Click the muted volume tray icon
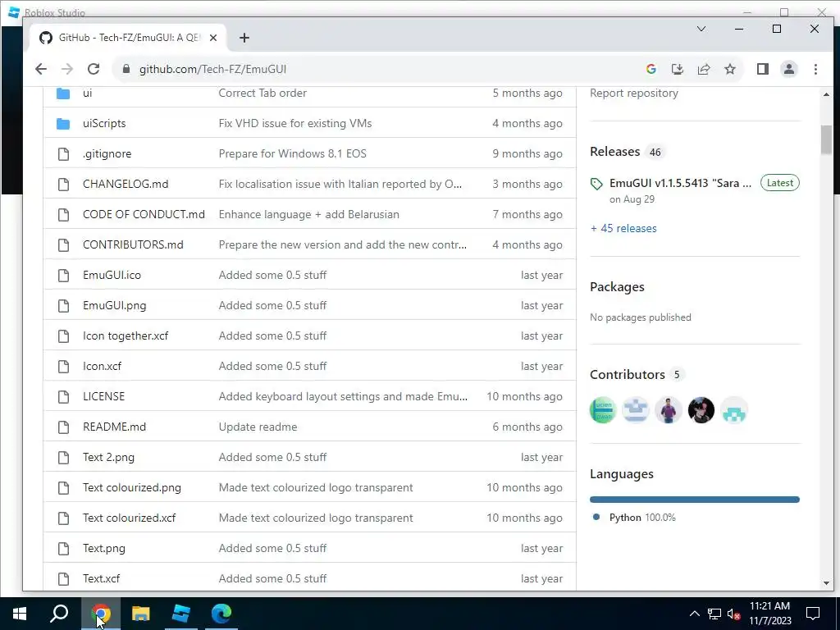The width and height of the screenshot is (840, 630). point(734,614)
